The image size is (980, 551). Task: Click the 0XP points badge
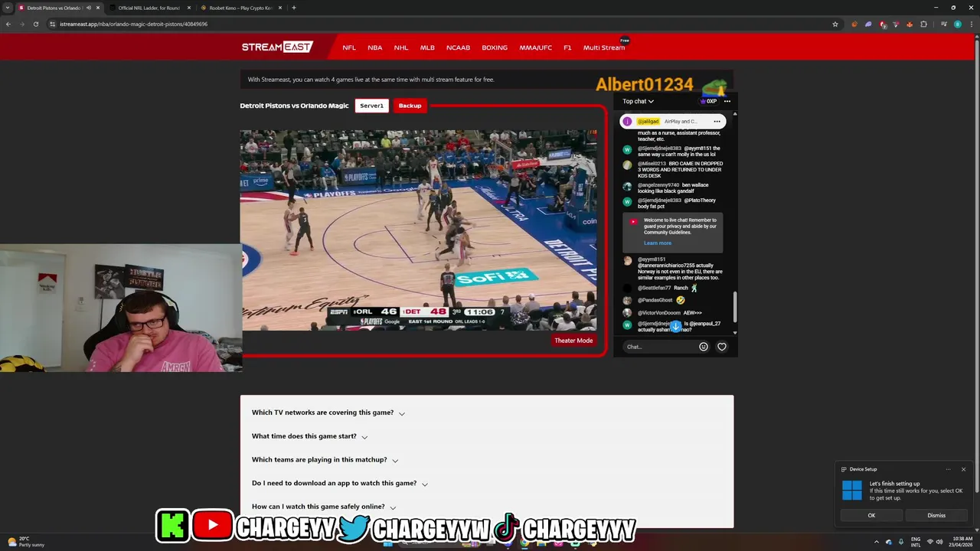click(x=708, y=101)
